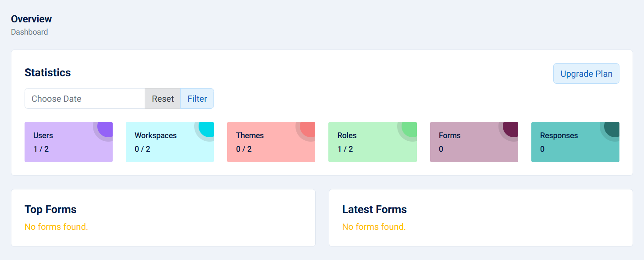
Task: Click the purple circle on Users card
Action: pos(106,129)
